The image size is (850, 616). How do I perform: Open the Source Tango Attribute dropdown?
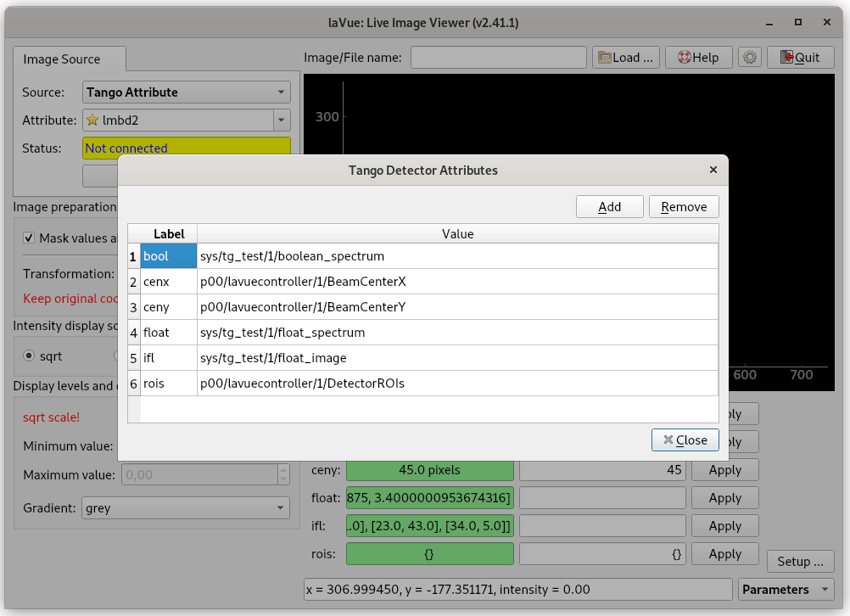click(186, 92)
